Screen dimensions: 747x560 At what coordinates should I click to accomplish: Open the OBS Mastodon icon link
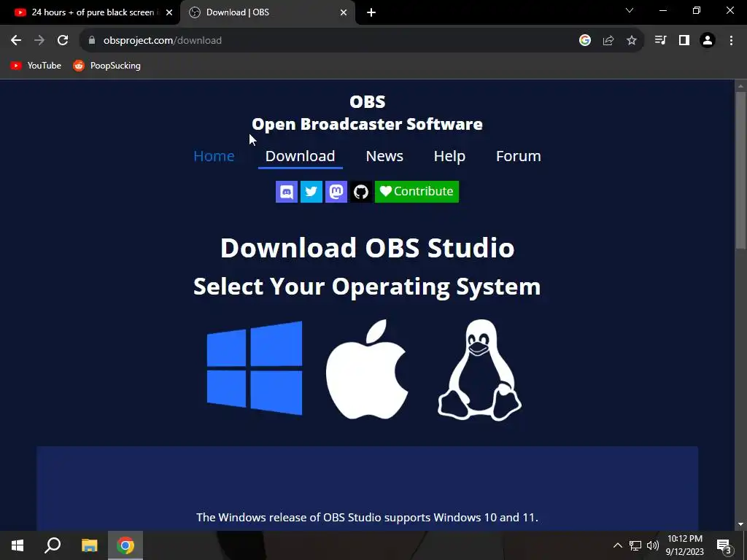(x=336, y=192)
